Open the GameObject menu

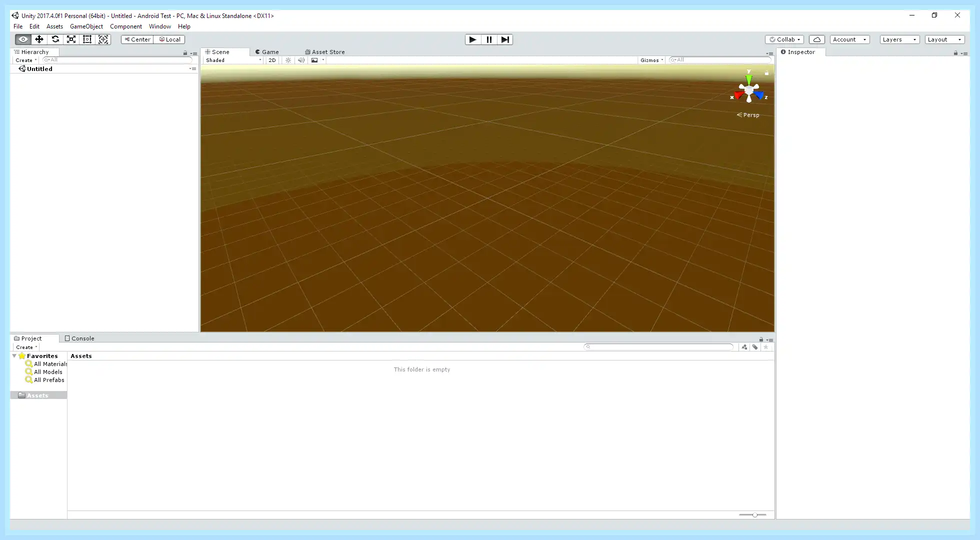86,26
